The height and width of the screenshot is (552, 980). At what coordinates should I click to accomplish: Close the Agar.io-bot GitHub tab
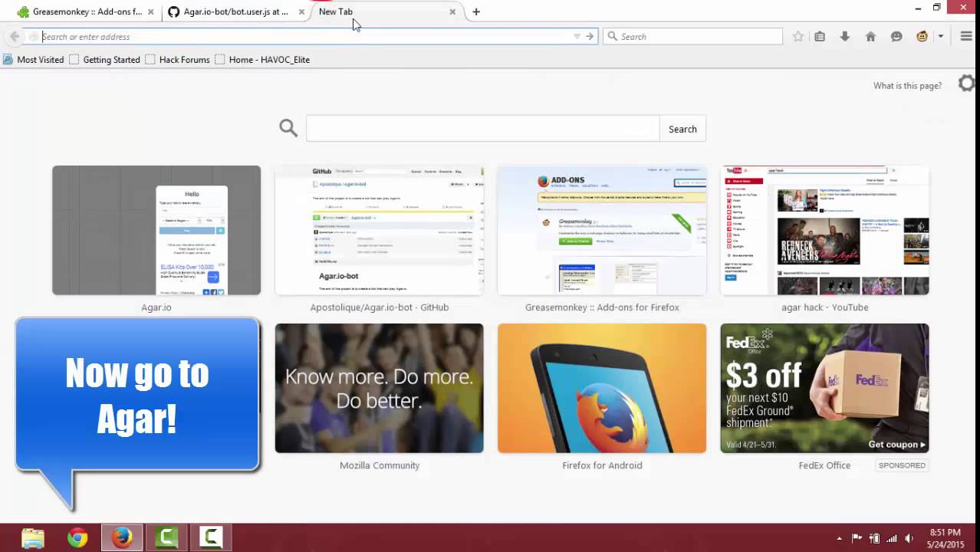[301, 11]
